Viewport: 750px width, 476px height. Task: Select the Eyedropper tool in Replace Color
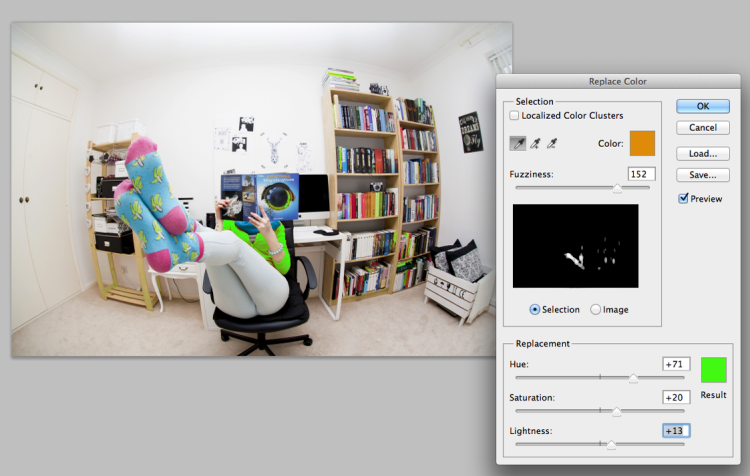(x=518, y=143)
